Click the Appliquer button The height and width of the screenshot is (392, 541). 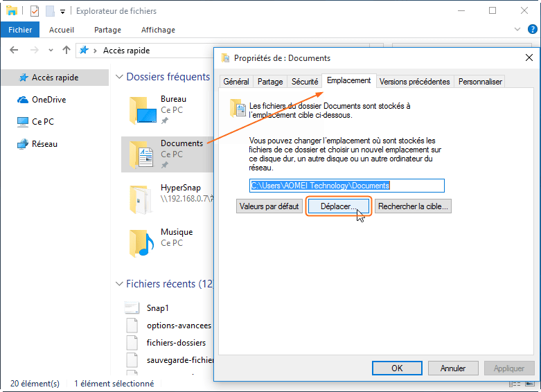pos(509,368)
